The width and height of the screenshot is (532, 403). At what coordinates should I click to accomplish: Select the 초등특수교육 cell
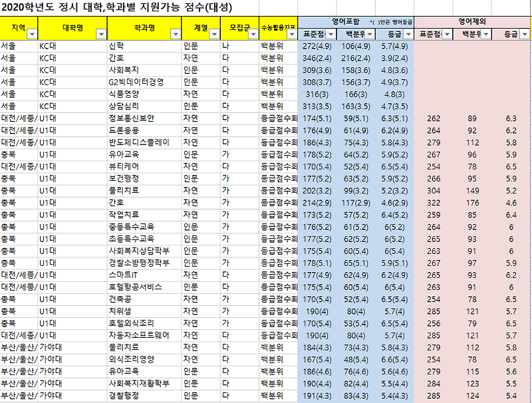pos(144,239)
